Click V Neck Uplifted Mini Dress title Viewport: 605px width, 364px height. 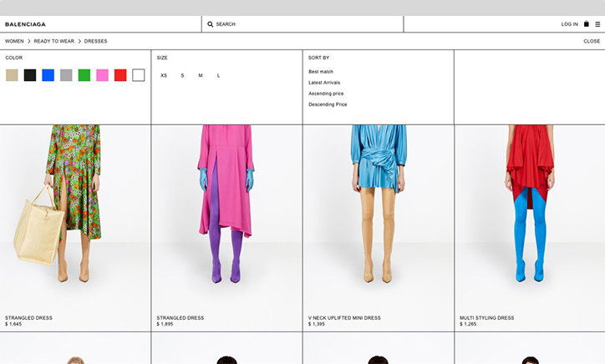(x=344, y=318)
